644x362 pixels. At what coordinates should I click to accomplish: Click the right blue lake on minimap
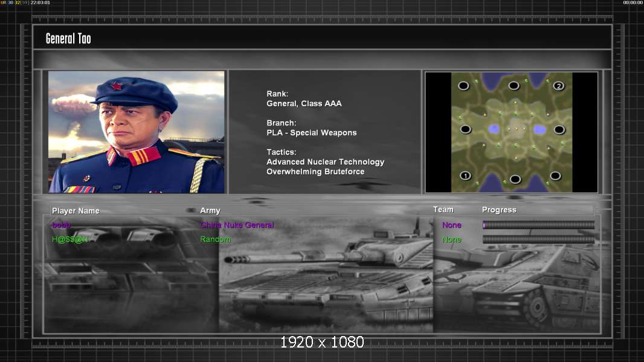539,130
